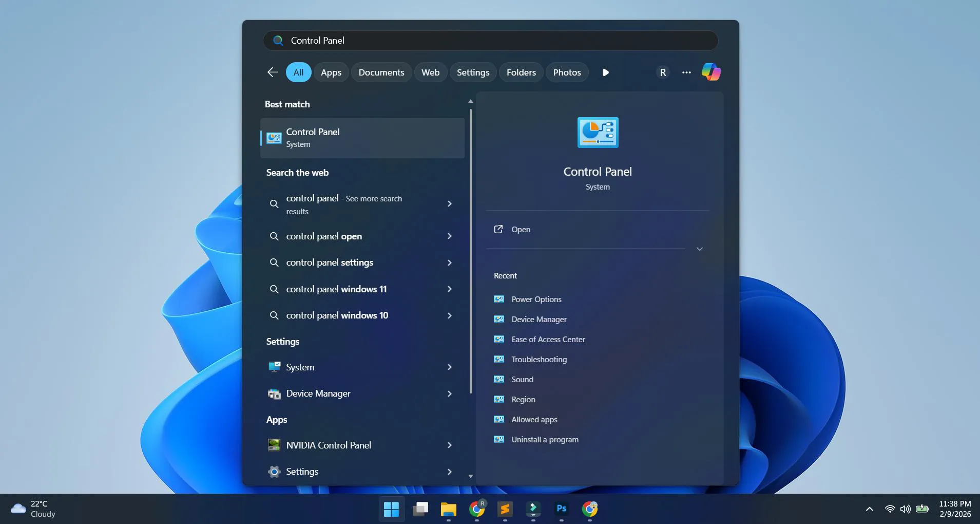Open Photoshop from the taskbar
The height and width of the screenshot is (524, 980).
[x=561, y=510]
